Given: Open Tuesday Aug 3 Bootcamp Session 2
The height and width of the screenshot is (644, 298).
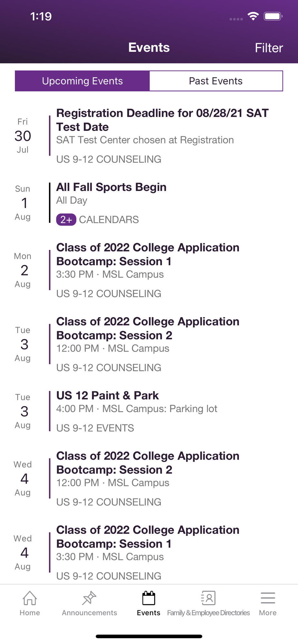Looking at the screenshot, I should click(x=148, y=328).
